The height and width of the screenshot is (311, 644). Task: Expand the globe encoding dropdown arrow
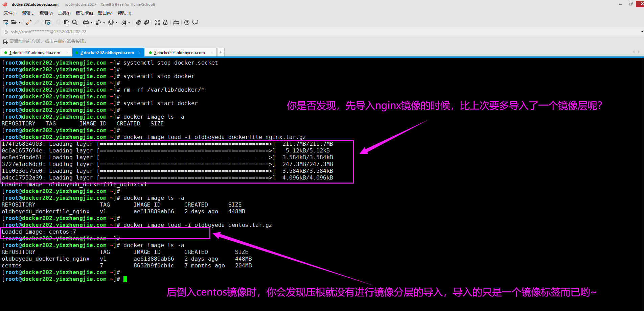click(x=116, y=23)
